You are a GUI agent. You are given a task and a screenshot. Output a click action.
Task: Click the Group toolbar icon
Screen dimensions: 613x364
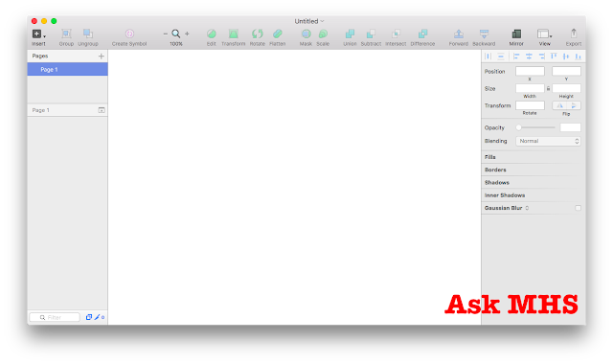click(x=66, y=34)
